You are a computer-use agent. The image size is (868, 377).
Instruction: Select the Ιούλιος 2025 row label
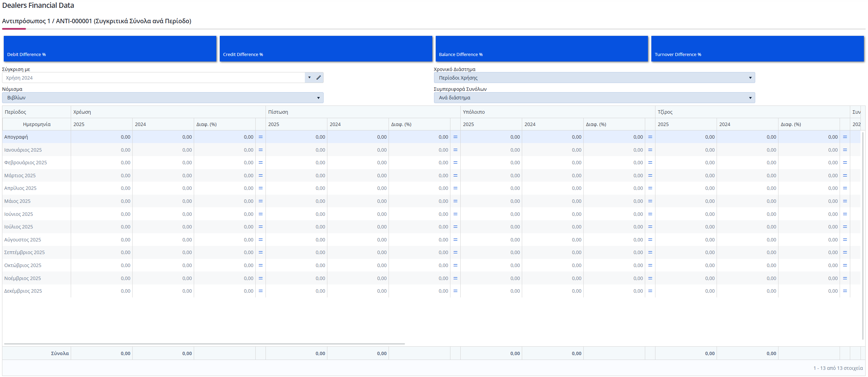[18, 227]
